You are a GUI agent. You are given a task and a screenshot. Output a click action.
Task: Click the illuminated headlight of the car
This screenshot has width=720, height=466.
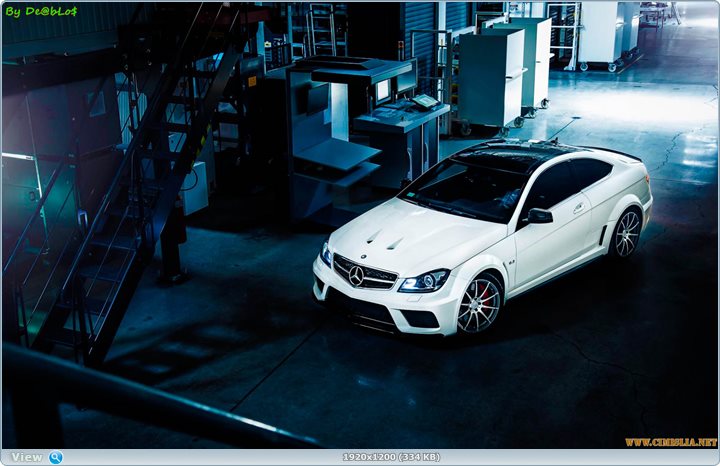click(x=424, y=281)
